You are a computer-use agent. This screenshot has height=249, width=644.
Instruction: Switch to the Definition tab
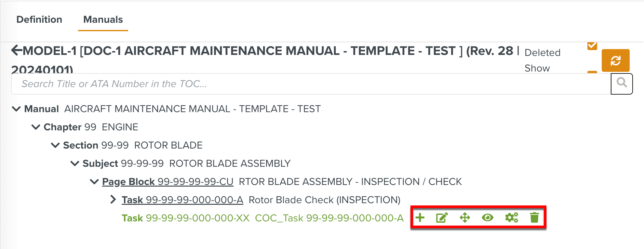[x=39, y=20]
